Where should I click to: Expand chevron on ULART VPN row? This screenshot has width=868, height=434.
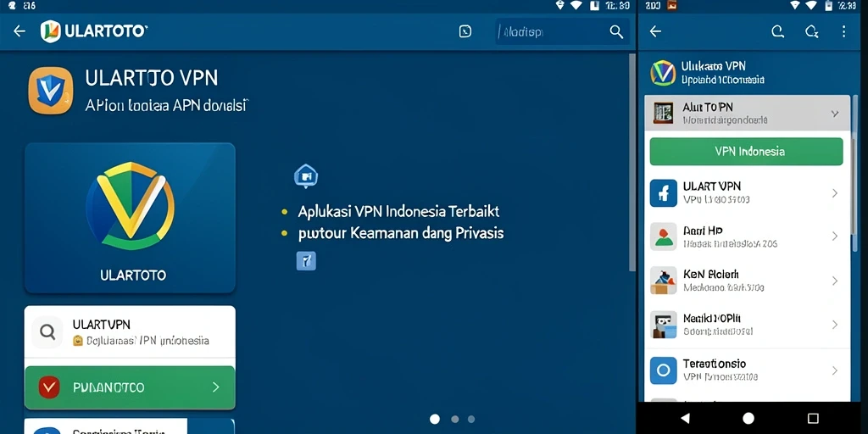click(835, 193)
